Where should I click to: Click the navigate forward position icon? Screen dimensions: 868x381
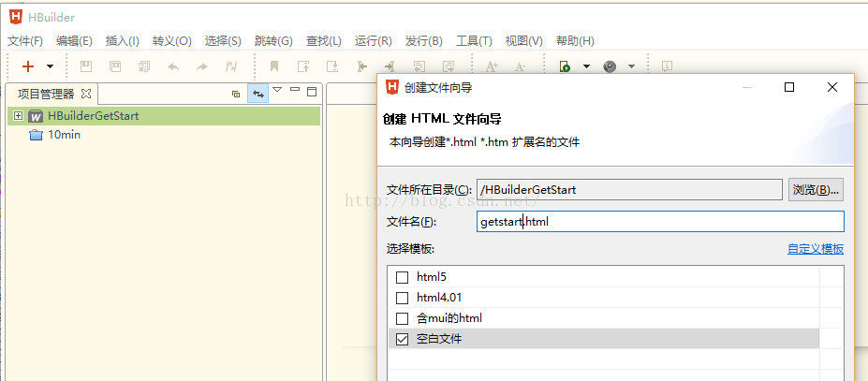[390, 66]
